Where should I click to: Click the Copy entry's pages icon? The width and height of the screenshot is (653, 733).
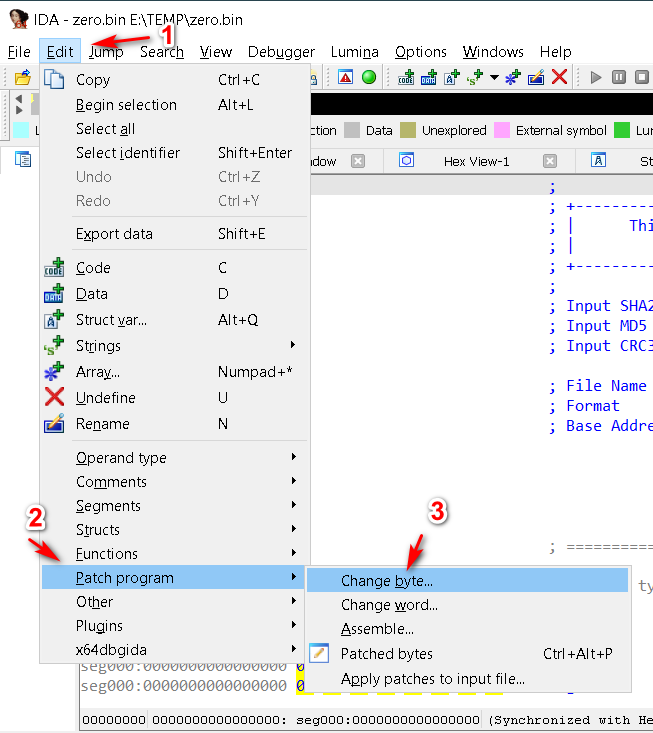pyautogui.click(x=54, y=79)
